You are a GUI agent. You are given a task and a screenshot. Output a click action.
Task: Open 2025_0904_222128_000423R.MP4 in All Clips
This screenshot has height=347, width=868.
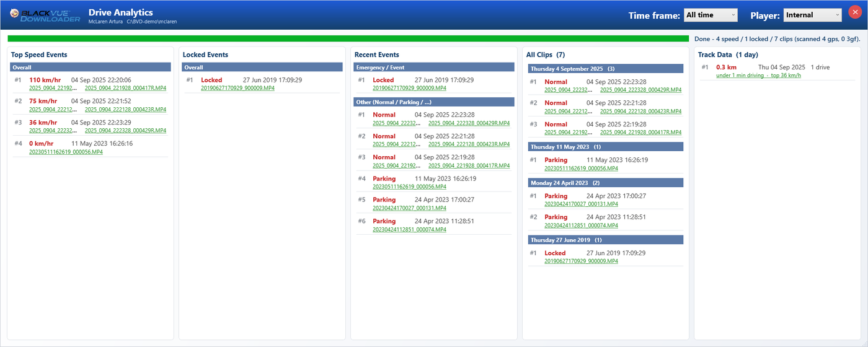pos(640,112)
